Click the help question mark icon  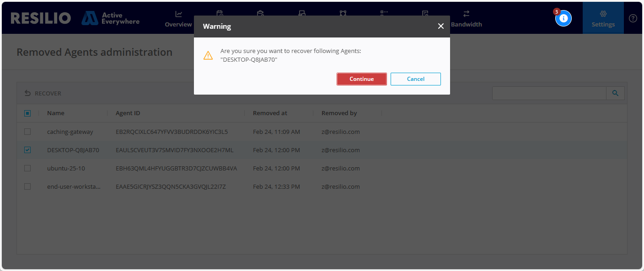[x=633, y=18]
